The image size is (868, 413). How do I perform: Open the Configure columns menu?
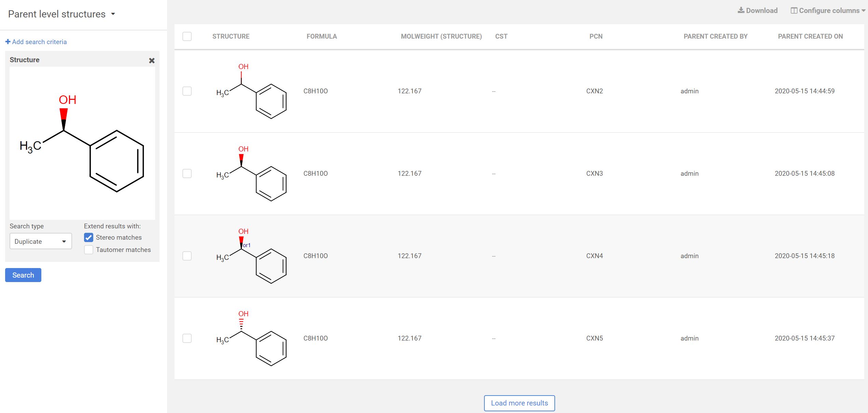click(x=828, y=11)
